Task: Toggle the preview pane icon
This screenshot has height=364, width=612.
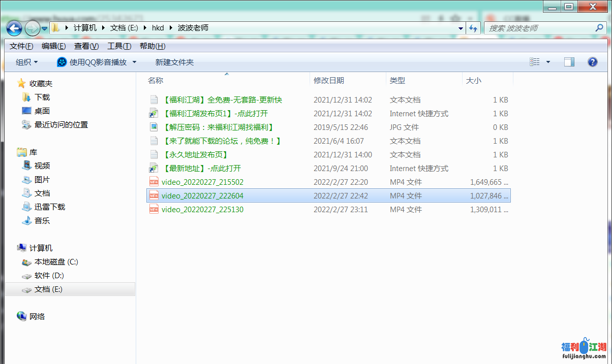Action: [569, 62]
